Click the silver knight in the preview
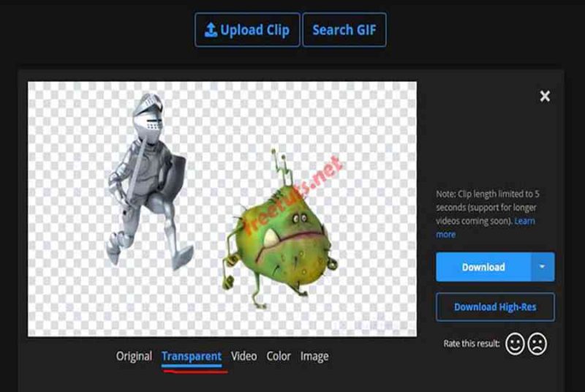 coord(148,181)
